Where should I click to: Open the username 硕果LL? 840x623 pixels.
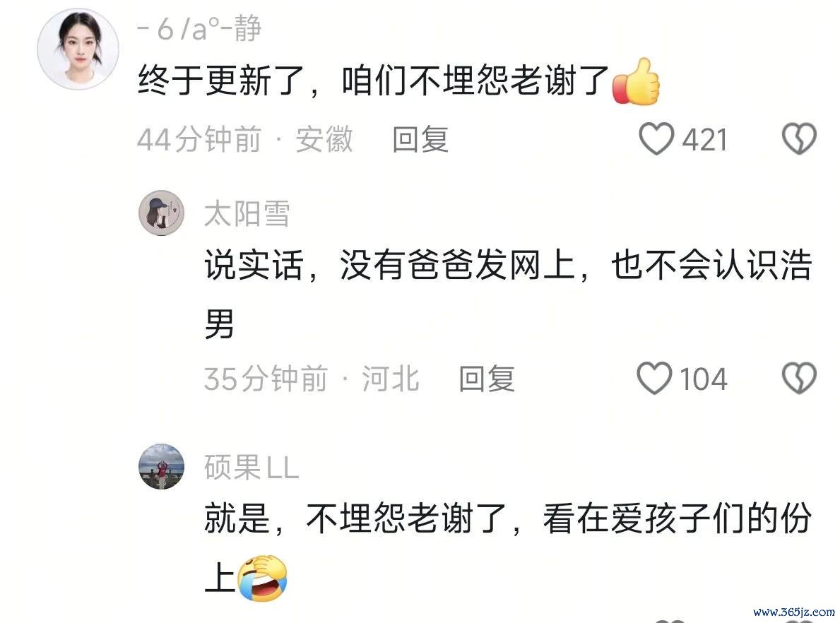(252, 467)
